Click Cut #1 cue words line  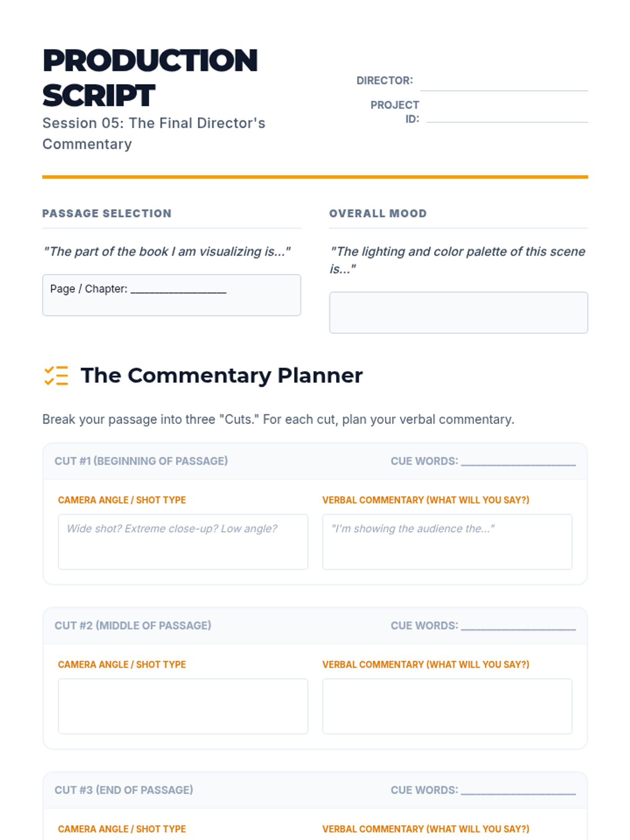[x=518, y=461]
